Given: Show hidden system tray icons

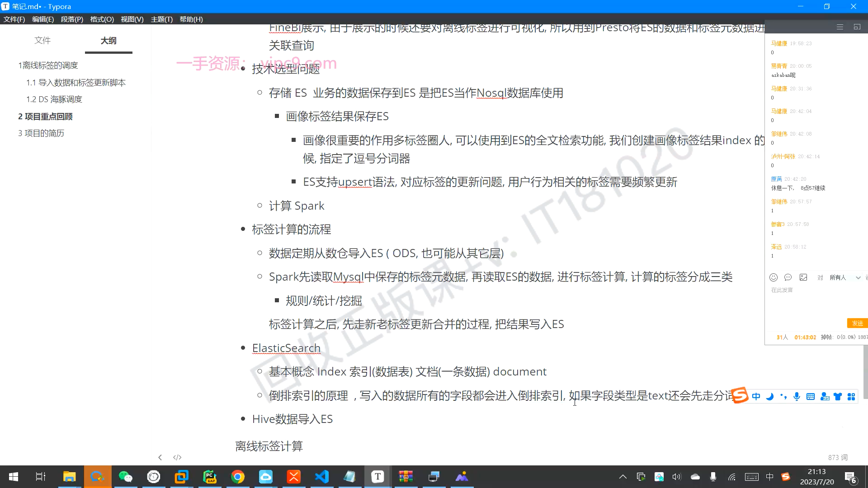Looking at the screenshot, I should point(623,477).
